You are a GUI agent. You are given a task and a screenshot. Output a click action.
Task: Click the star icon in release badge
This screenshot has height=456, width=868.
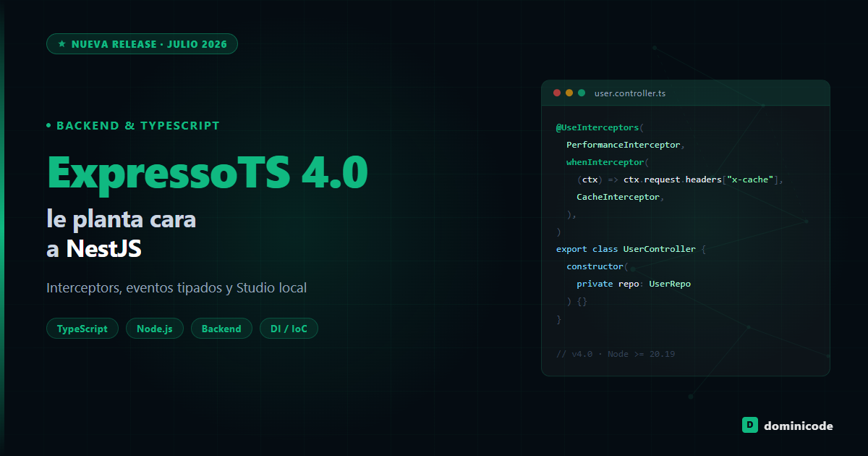coord(62,44)
